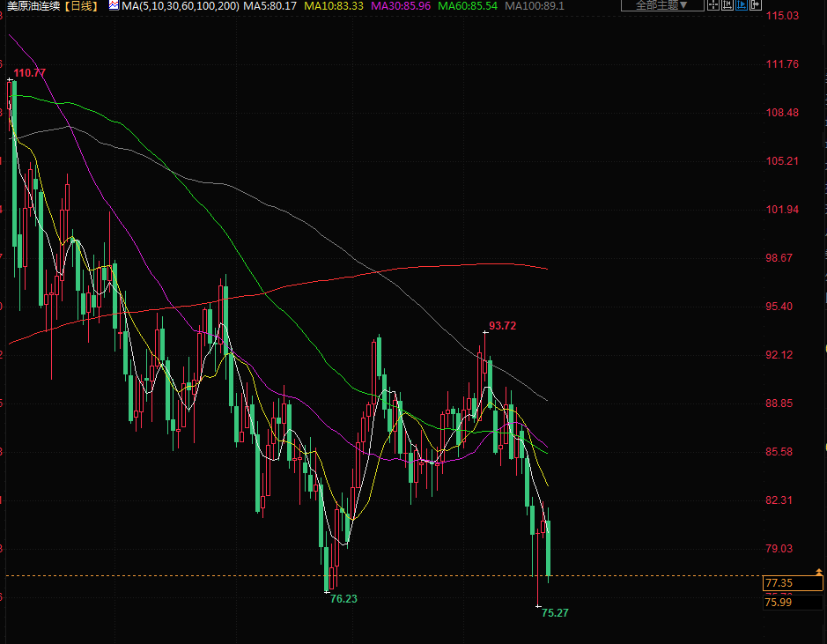
Task: Click the crosshair cursor icon in top toolbar
Action: pos(713,5)
